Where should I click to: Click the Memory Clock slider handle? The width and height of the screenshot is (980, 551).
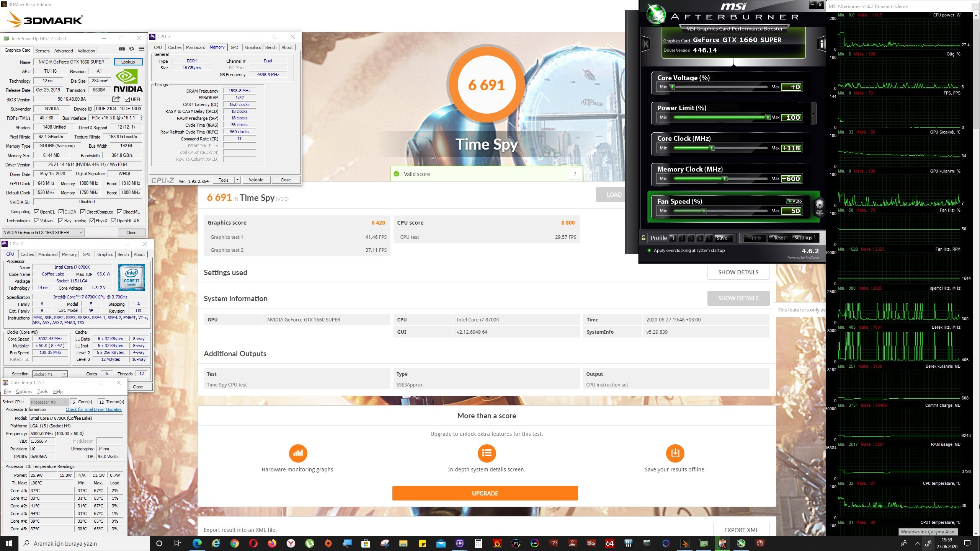(725, 179)
